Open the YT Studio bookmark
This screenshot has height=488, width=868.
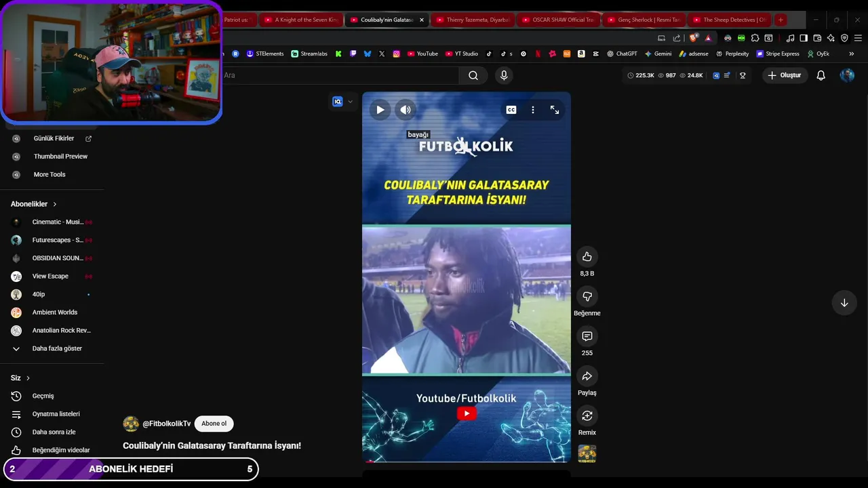(462, 54)
